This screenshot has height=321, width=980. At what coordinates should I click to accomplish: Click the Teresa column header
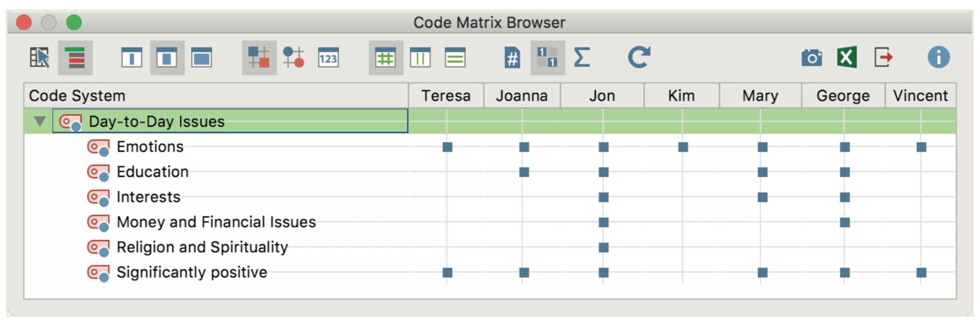point(446,96)
